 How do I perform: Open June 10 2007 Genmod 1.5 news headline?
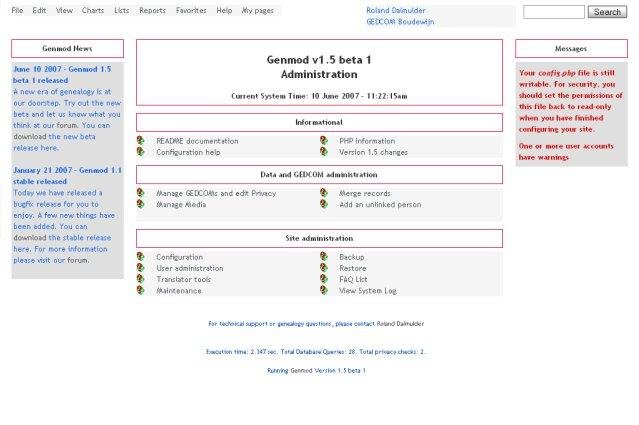[x=62, y=75]
